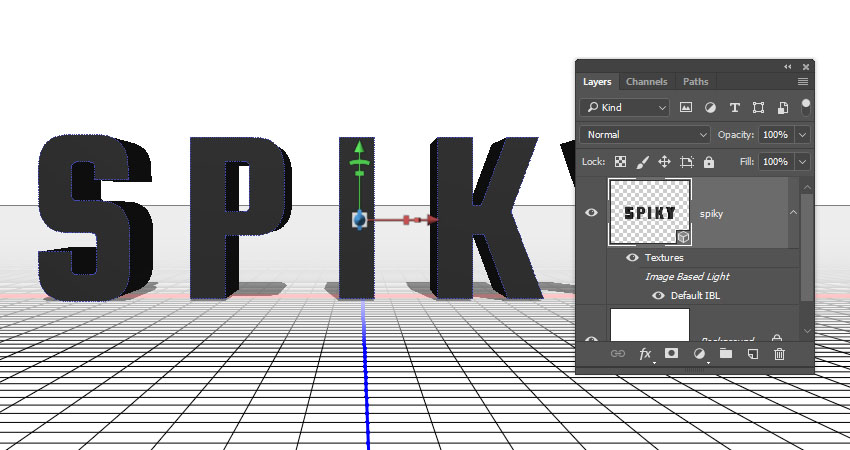Viewport: 850px width, 450px height.
Task: Click the Fill value field
Action: coord(775,162)
